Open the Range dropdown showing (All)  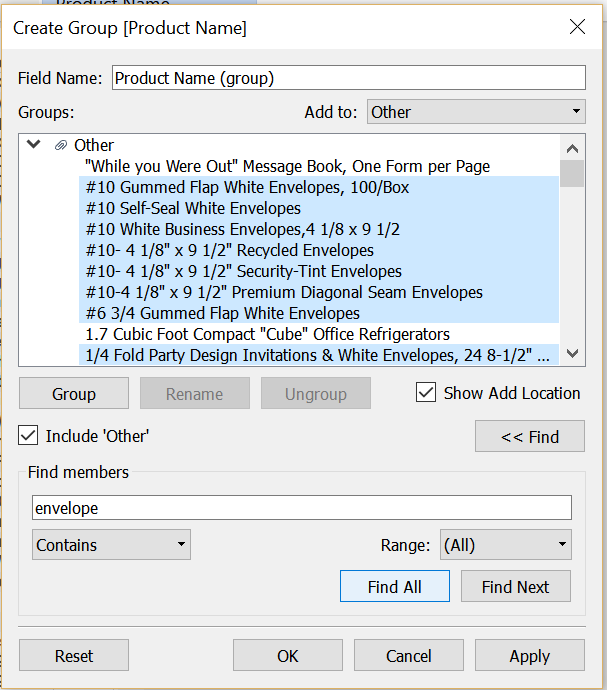tap(505, 545)
